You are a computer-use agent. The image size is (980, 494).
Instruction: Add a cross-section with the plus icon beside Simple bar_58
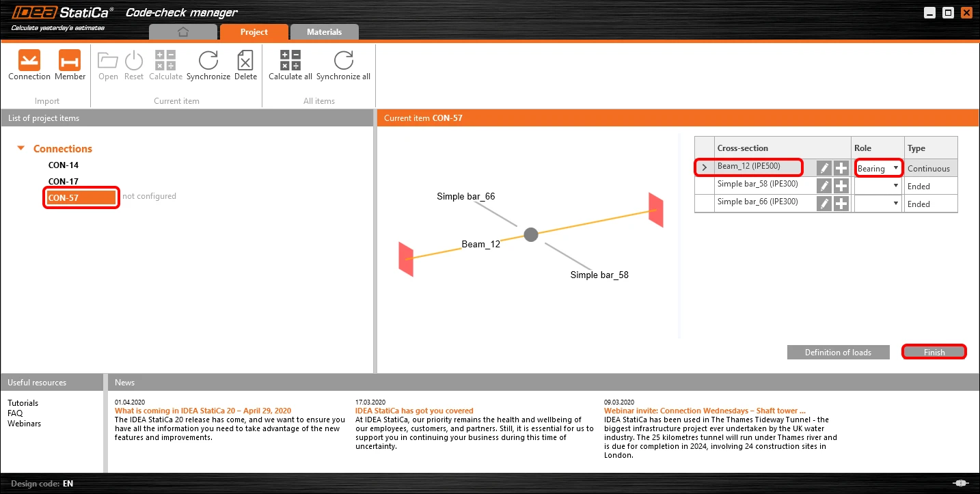point(841,185)
